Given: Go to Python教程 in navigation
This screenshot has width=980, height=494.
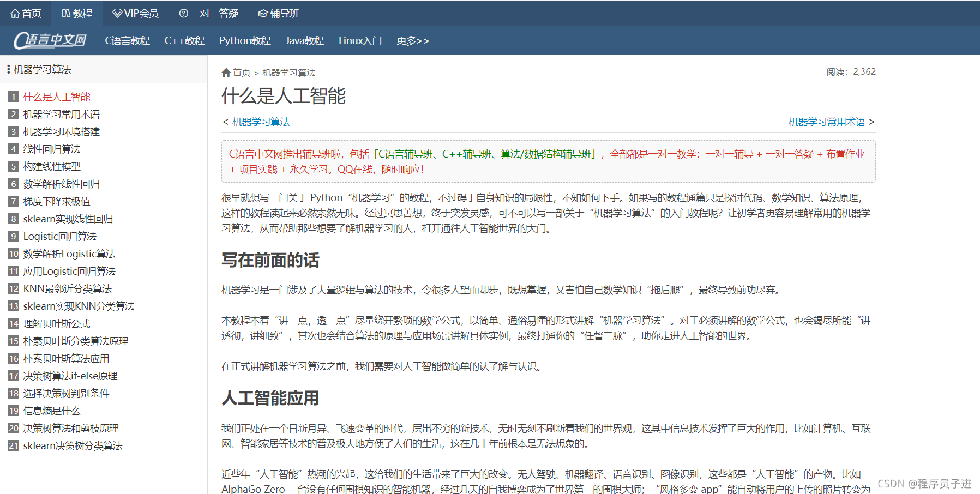Looking at the screenshot, I should click(245, 40).
